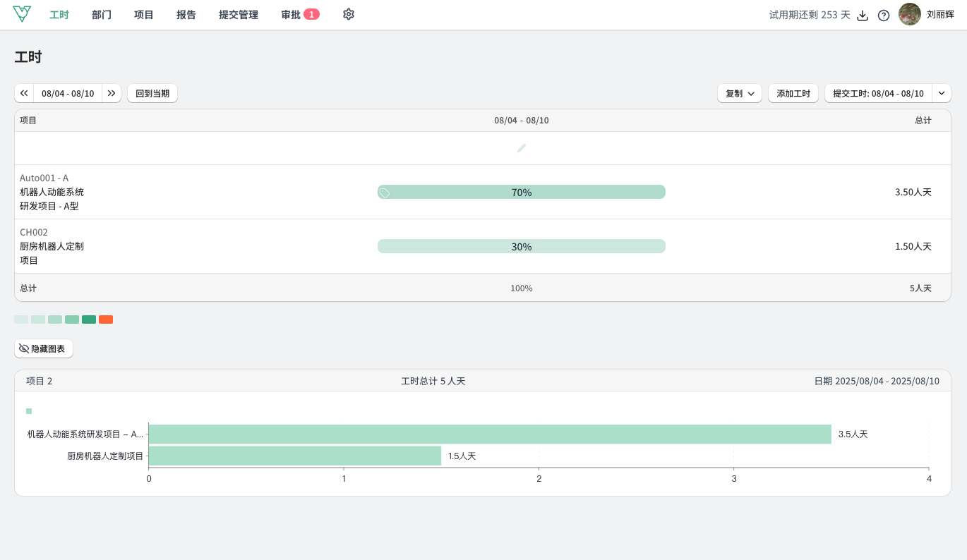Open the 刘丽辉 user avatar
967x560 pixels.
[x=909, y=14]
